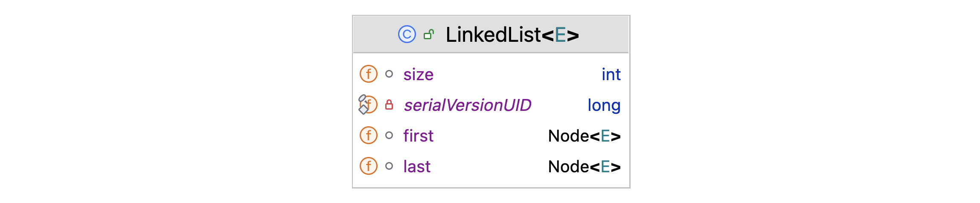
Task: Click the class icon beside LinkedList
Action: point(407,35)
